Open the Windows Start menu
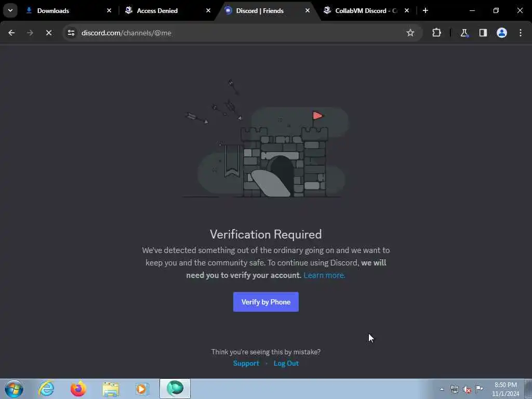This screenshot has height=399, width=532. click(14, 389)
